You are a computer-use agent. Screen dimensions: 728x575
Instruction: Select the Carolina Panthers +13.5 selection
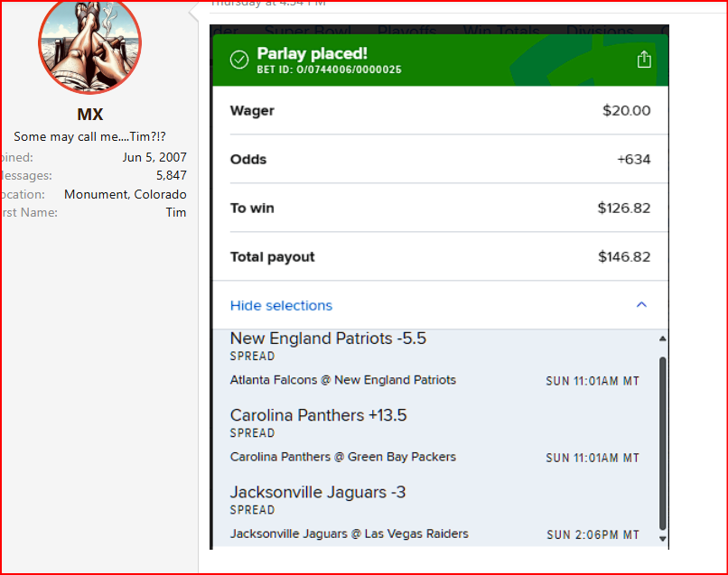(x=318, y=415)
